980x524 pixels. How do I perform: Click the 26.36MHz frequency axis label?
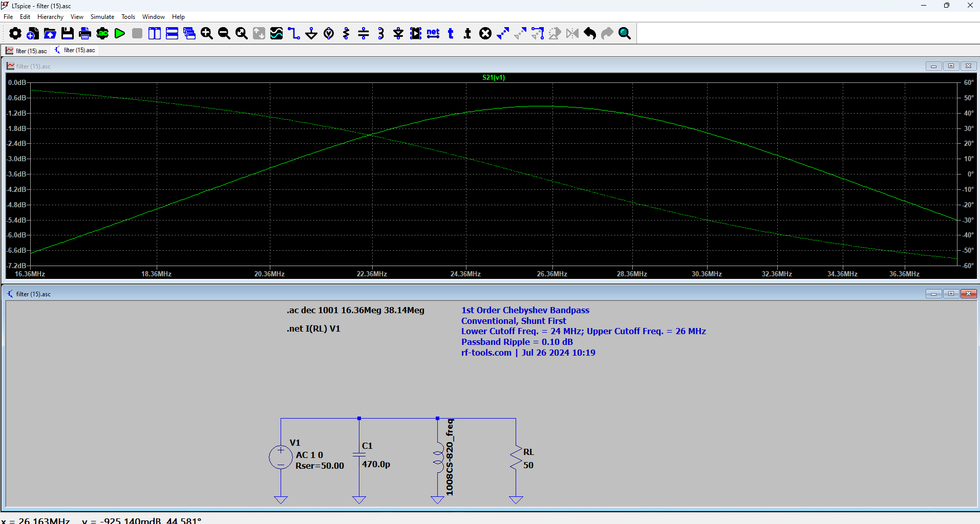(x=552, y=274)
